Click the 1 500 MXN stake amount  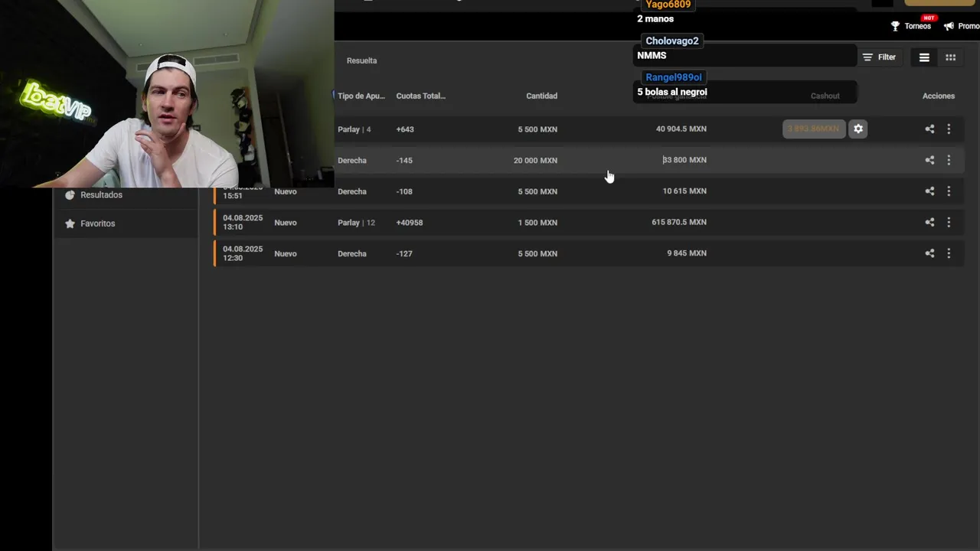(x=537, y=222)
